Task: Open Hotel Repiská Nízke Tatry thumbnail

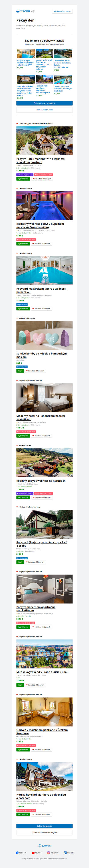Action: (x=26, y=54)
